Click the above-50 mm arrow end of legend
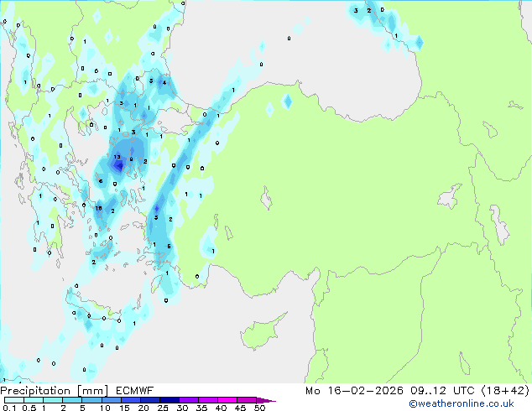The image size is (532, 411). [266, 401]
